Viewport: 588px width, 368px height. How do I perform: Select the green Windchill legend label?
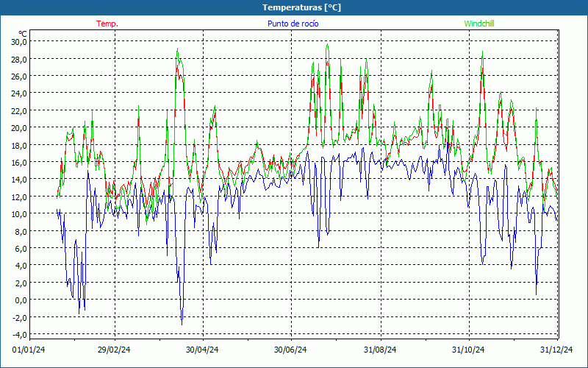pos(479,24)
